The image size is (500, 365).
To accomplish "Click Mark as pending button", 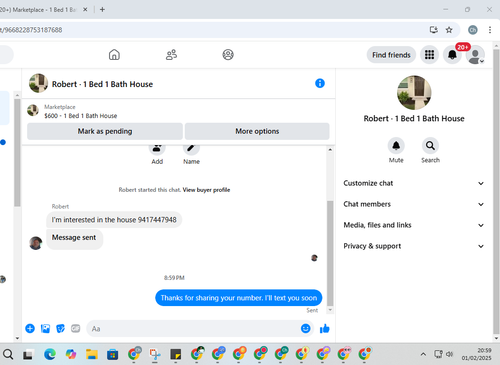I will tap(105, 131).
